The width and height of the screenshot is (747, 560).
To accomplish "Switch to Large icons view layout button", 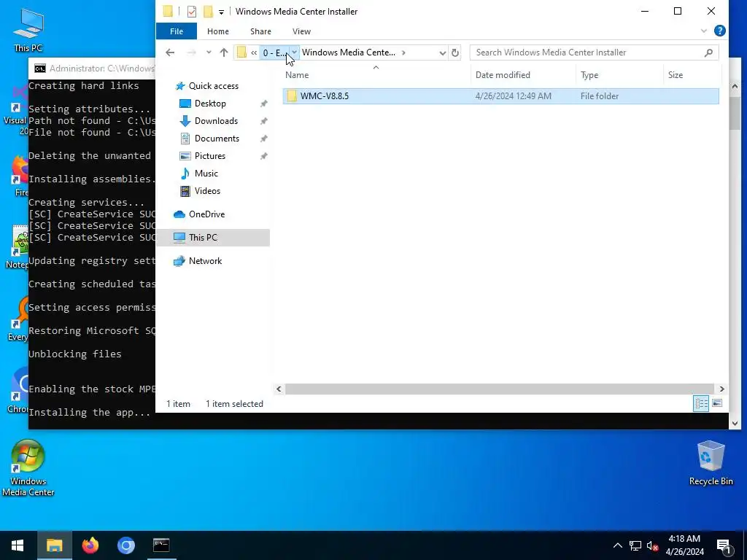I will coord(717,404).
